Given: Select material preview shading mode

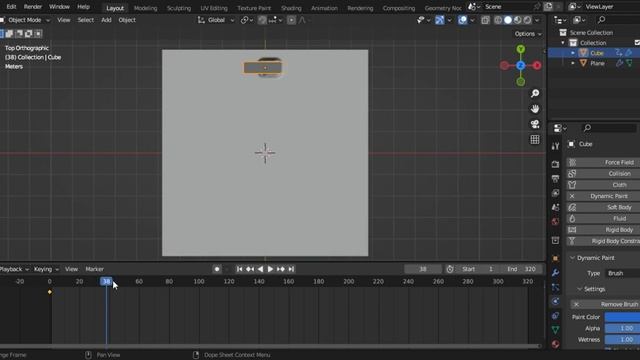Looking at the screenshot, I should tap(518, 20).
